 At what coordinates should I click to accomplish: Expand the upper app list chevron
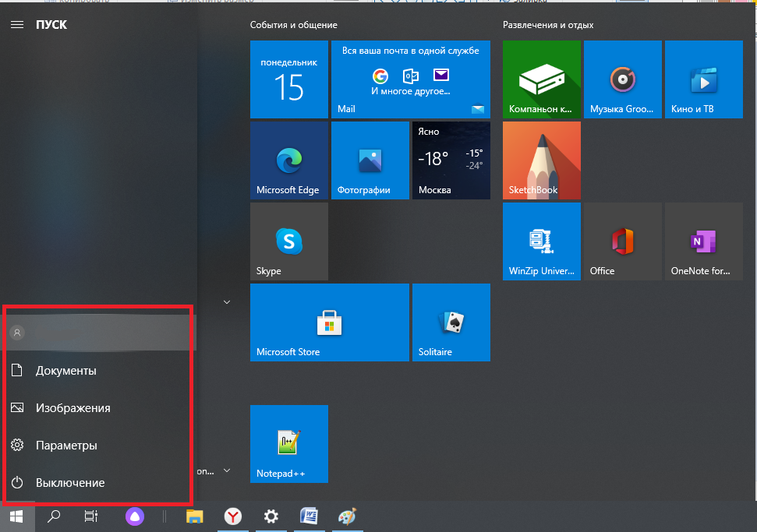pyautogui.click(x=227, y=302)
